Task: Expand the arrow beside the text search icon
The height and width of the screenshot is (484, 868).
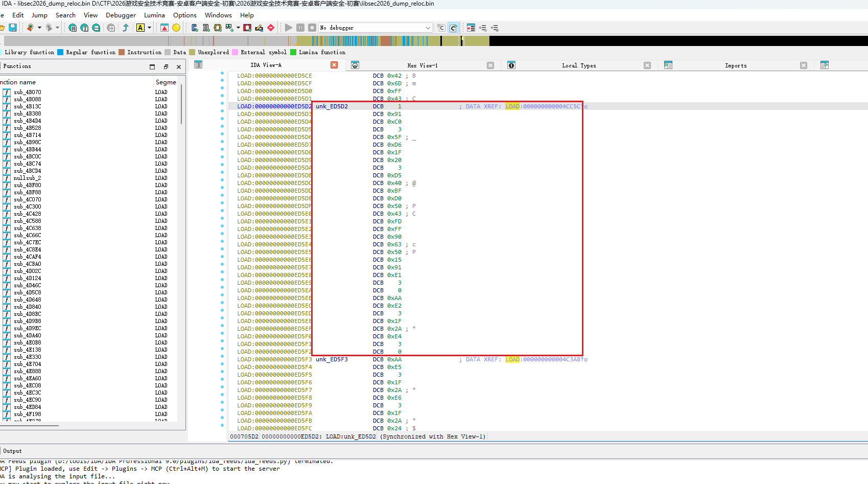Action: coord(149,28)
